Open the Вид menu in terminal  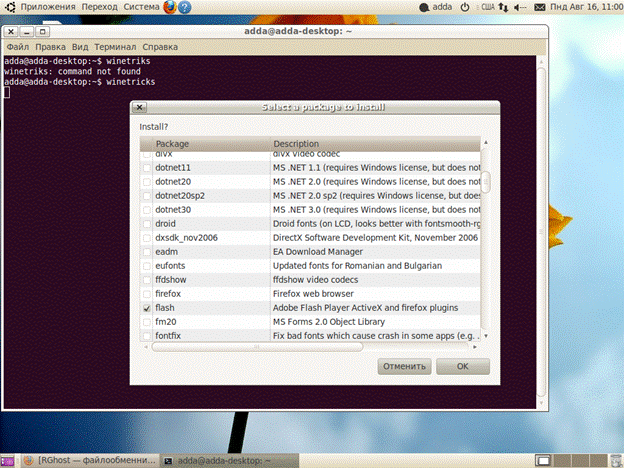click(80, 47)
